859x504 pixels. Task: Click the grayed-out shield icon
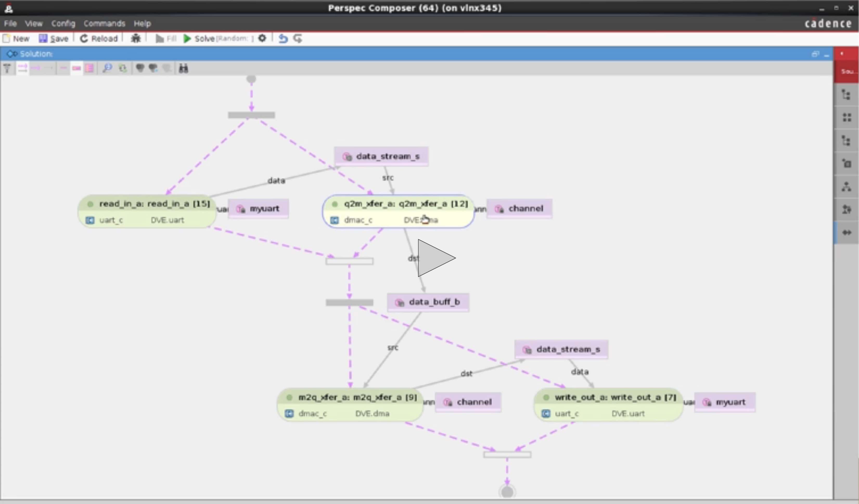(x=167, y=68)
